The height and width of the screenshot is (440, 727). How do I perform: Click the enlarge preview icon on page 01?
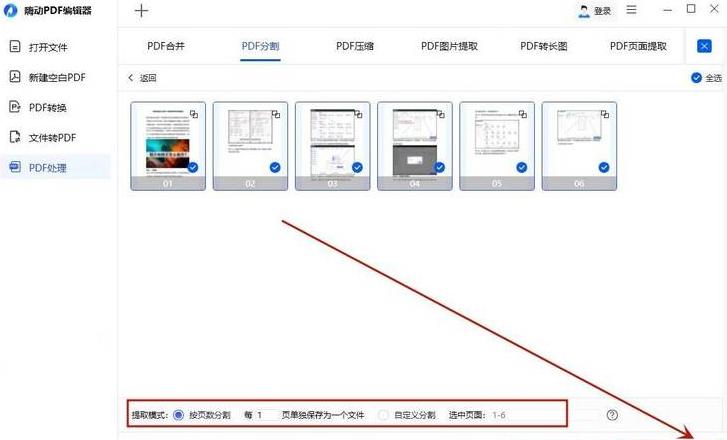[194, 114]
